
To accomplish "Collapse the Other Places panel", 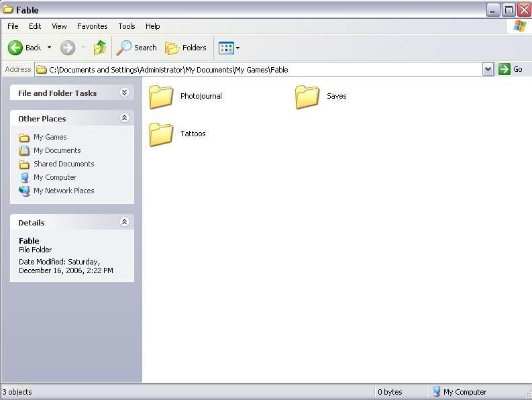I will point(125,118).
